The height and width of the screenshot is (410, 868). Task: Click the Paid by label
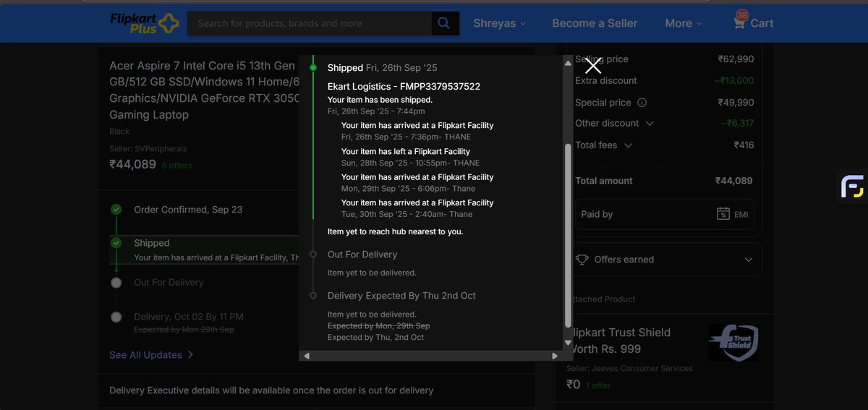point(597,214)
